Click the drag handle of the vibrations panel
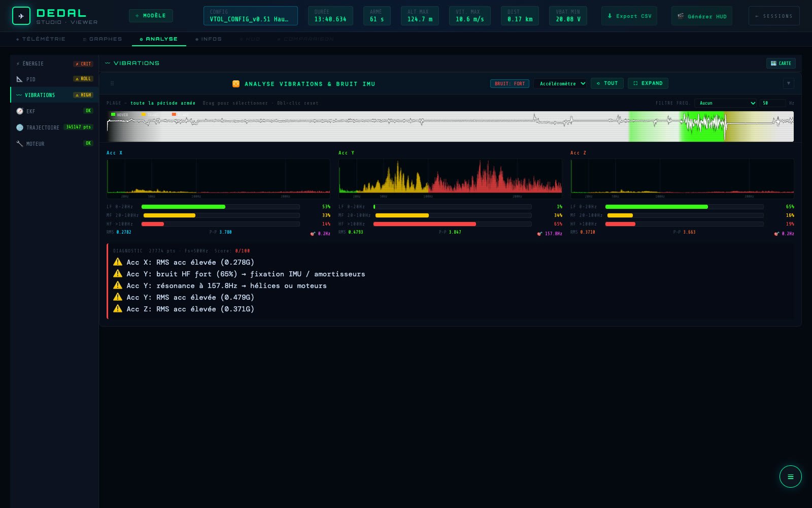Viewport: 812px width, 508px height. click(x=112, y=83)
